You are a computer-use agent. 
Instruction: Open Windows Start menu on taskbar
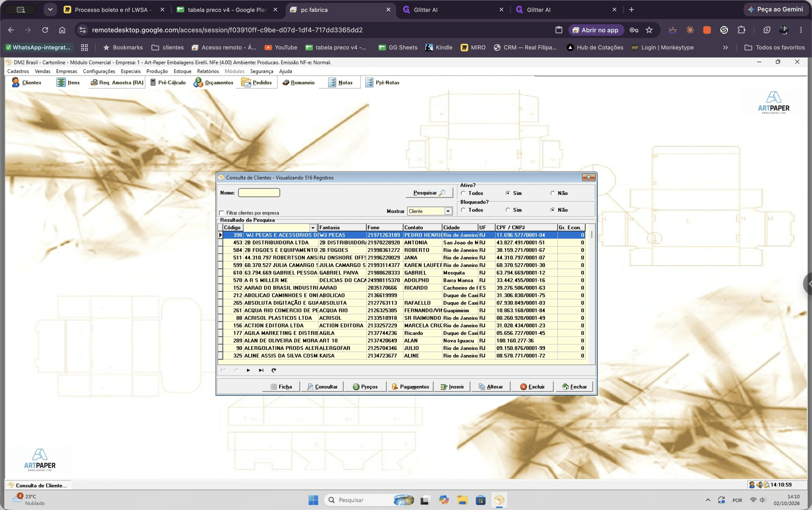pyautogui.click(x=313, y=500)
